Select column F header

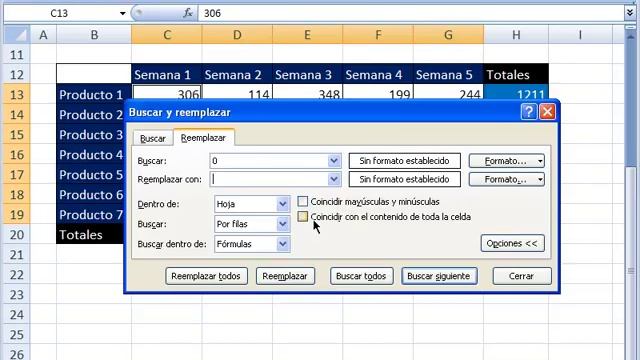click(378, 35)
